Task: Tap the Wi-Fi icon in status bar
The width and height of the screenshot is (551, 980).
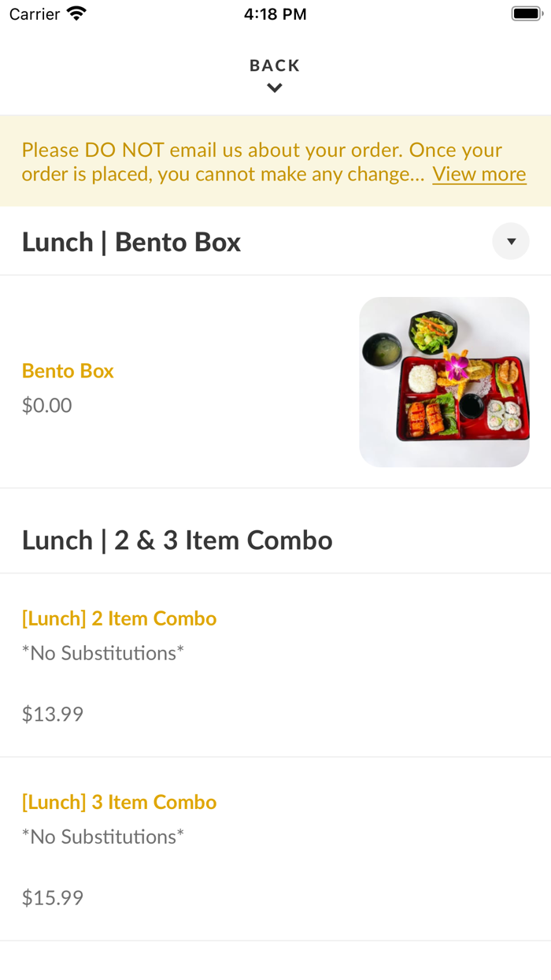Action: (x=76, y=13)
